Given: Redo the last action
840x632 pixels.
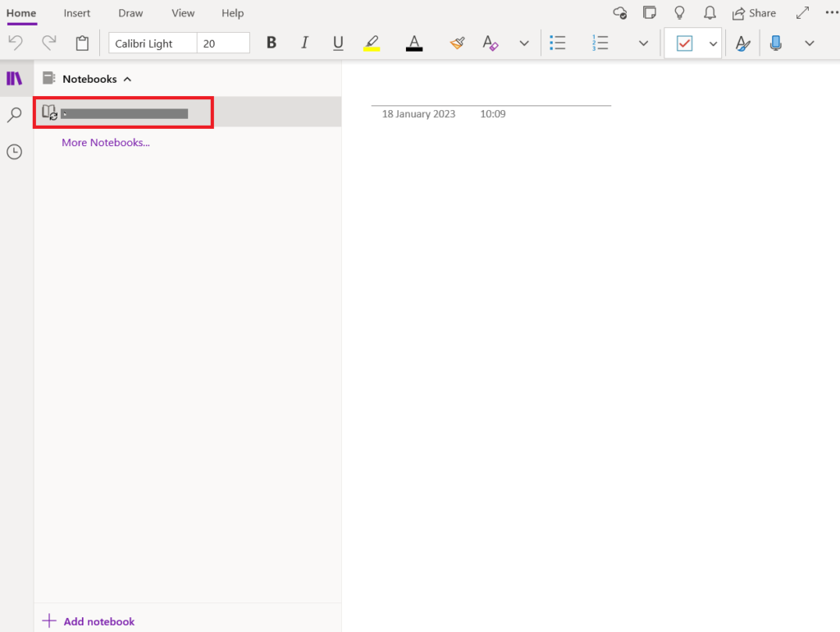Looking at the screenshot, I should tap(48, 43).
